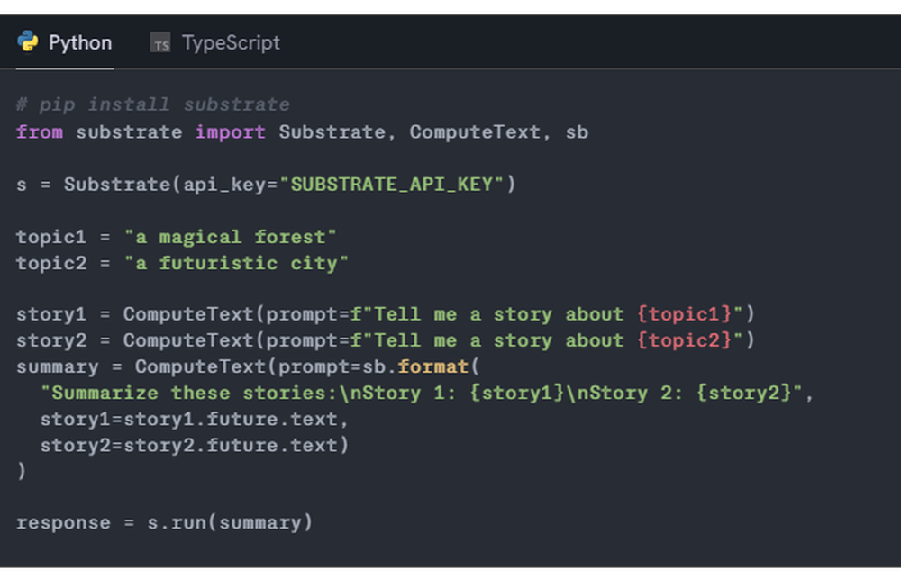Viewport: 901px width, 588px height.
Task: Select the Python tab
Action: pyautogui.click(x=64, y=42)
